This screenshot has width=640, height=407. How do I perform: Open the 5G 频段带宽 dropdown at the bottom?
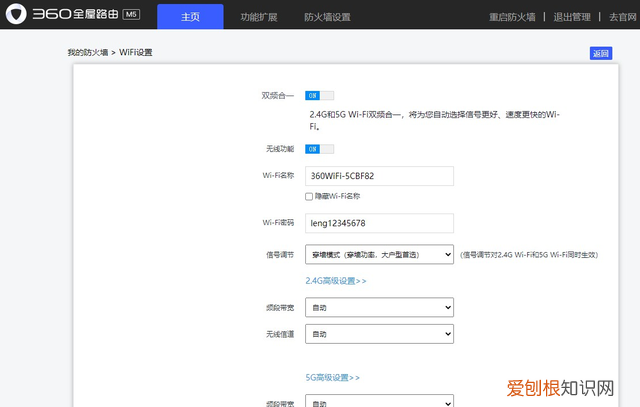click(379, 401)
